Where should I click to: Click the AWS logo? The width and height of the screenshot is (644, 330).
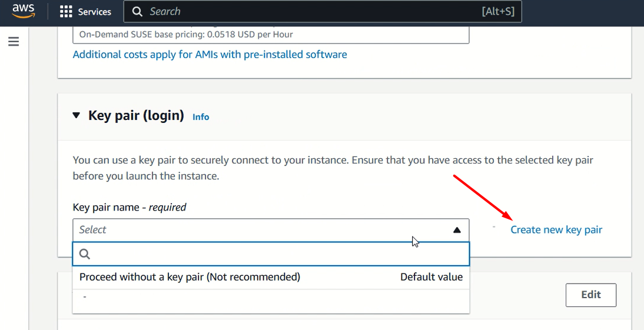click(x=24, y=11)
